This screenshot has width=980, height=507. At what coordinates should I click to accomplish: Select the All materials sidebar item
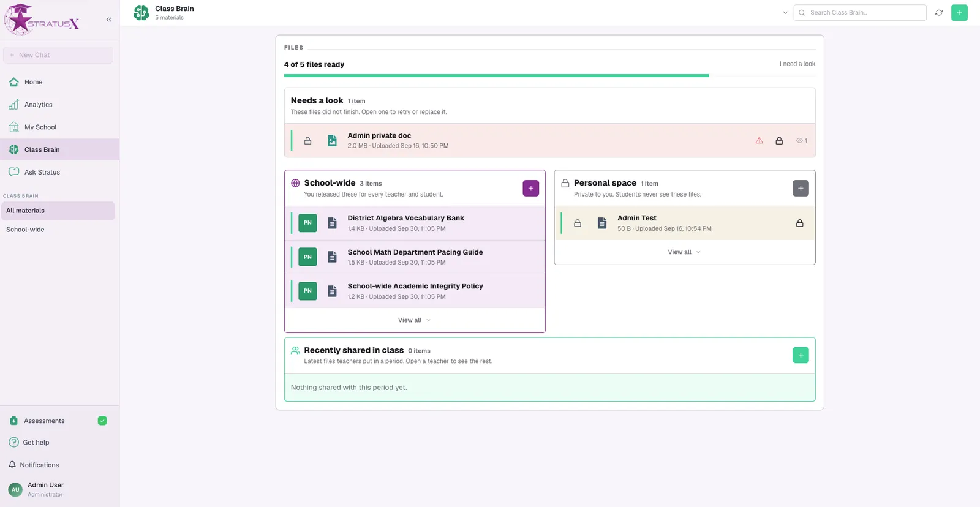[58, 211]
